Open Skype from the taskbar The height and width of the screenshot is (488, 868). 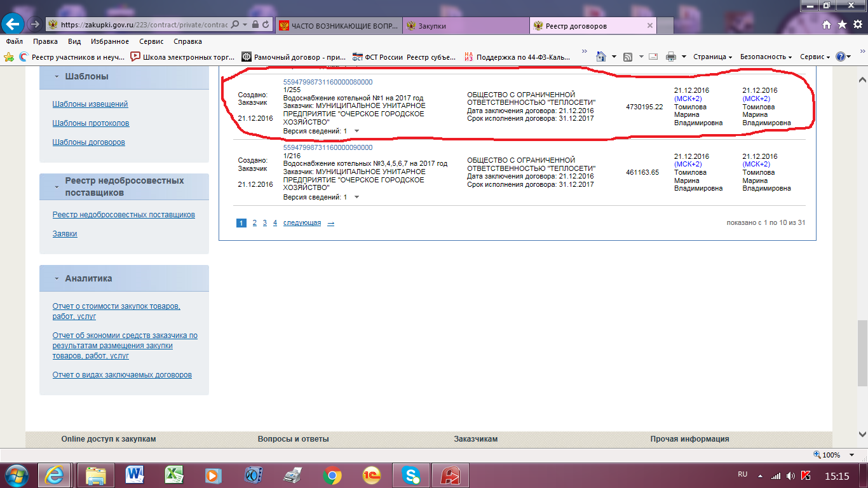tap(411, 475)
